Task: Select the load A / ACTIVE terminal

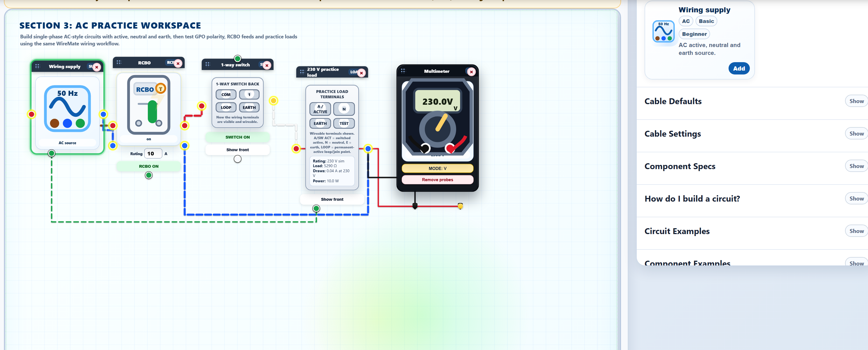Action: pos(320,109)
